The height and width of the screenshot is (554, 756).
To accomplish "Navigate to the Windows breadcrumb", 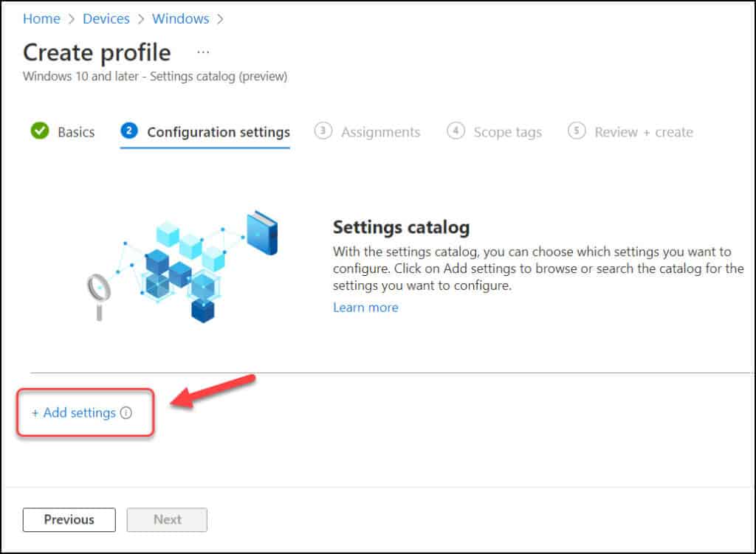I will tap(180, 18).
